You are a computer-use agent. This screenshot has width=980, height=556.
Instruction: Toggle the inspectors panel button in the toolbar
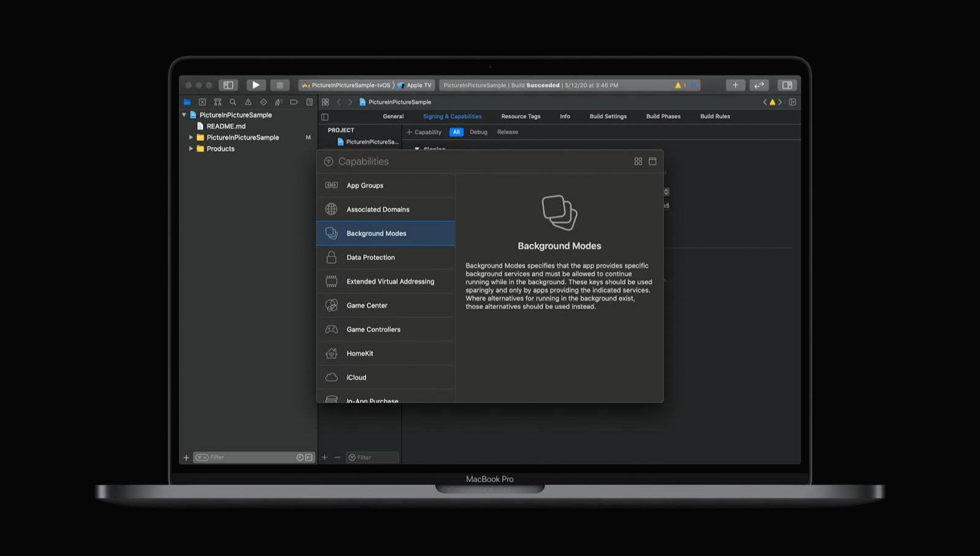pyautogui.click(x=787, y=85)
